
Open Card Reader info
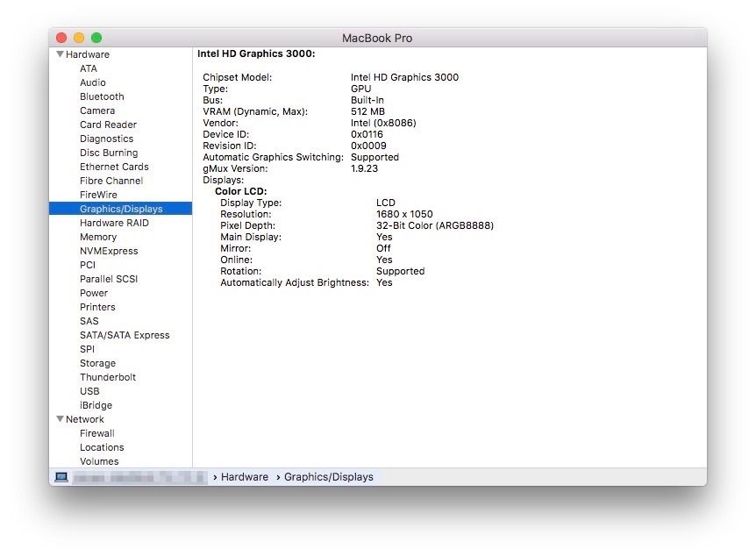(108, 125)
